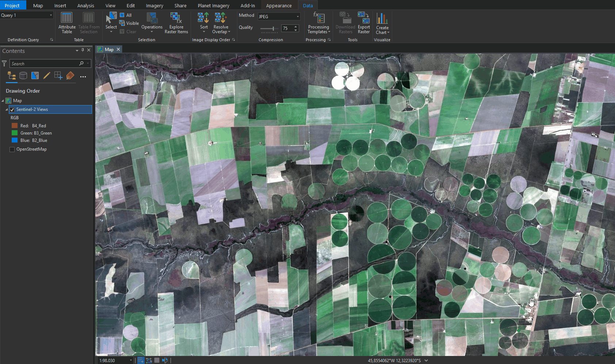615x364 pixels.
Task: Open Image Display Order dialog launcher
Action: point(233,40)
